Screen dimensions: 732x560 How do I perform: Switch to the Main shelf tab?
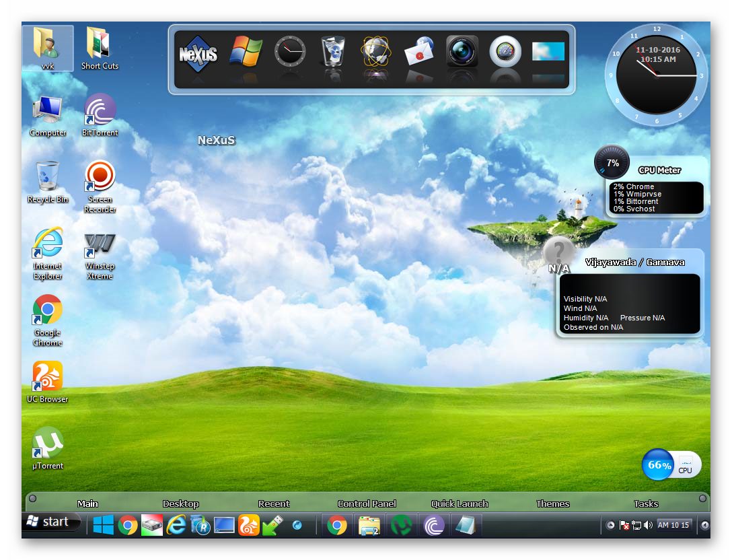pyautogui.click(x=87, y=503)
